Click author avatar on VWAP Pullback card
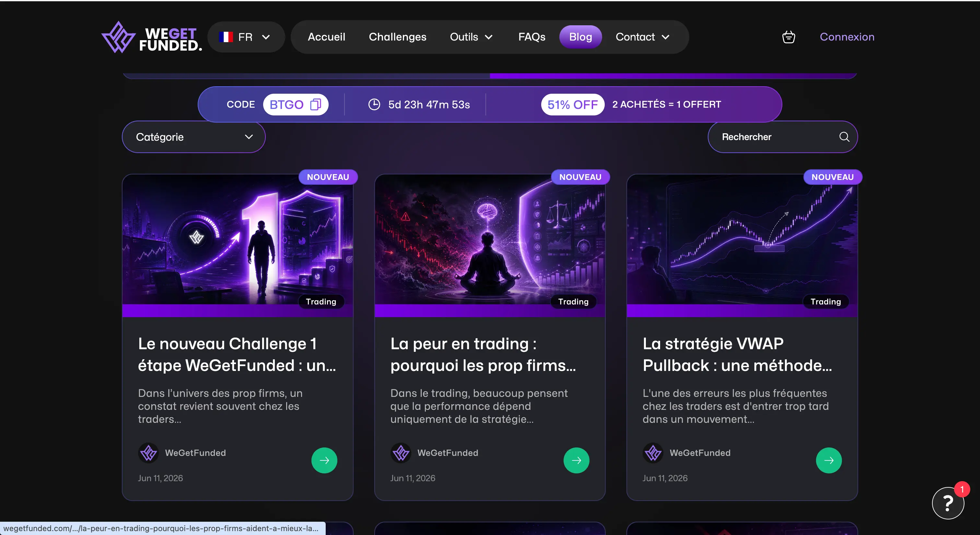This screenshot has width=980, height=535. (x=653, y=453)
